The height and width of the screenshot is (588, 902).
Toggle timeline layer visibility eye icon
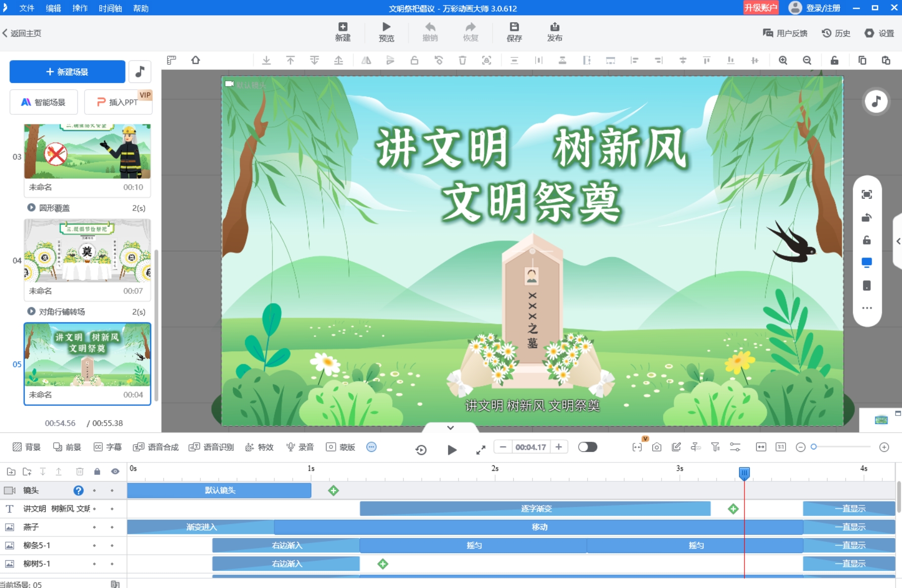point(115,472)
